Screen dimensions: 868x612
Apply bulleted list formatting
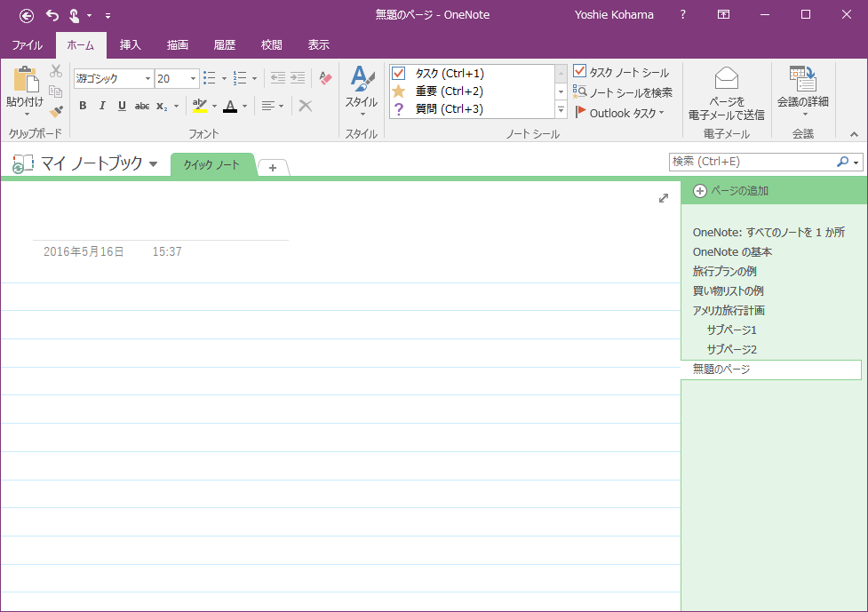[x=210, y=78]
